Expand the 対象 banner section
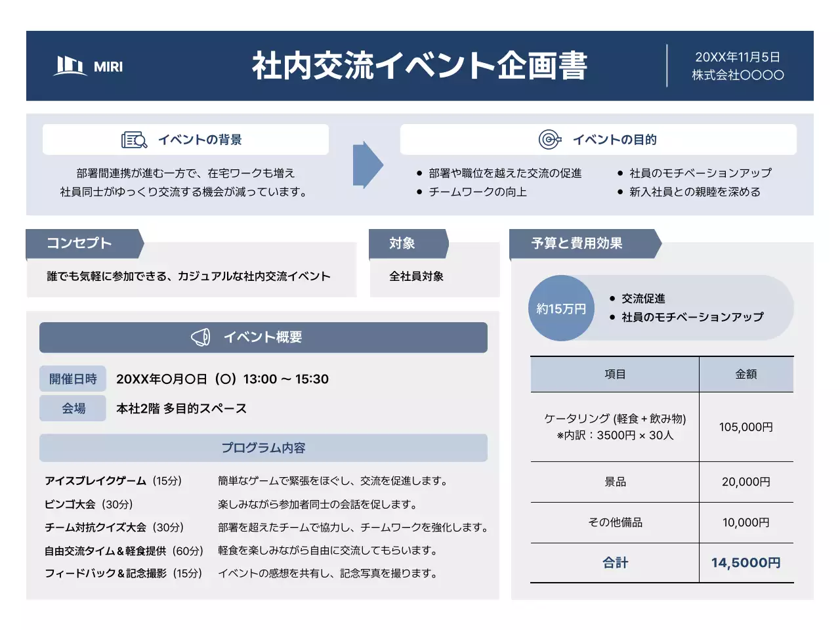 click(403, 243)
